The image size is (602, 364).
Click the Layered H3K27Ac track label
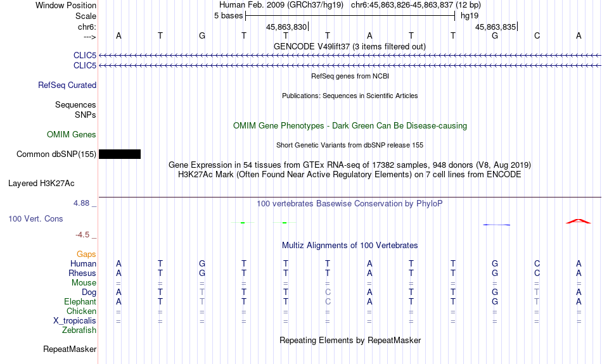41,184
